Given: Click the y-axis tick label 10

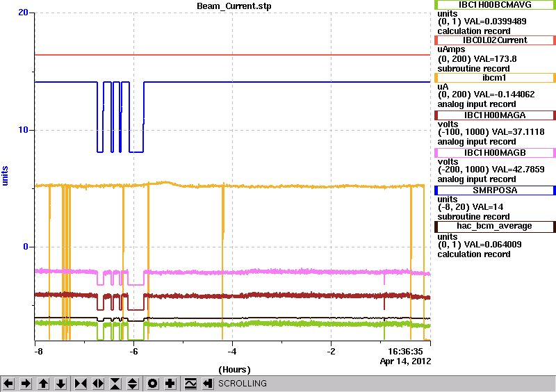Looking at the screenshot, I should [23, 130].
